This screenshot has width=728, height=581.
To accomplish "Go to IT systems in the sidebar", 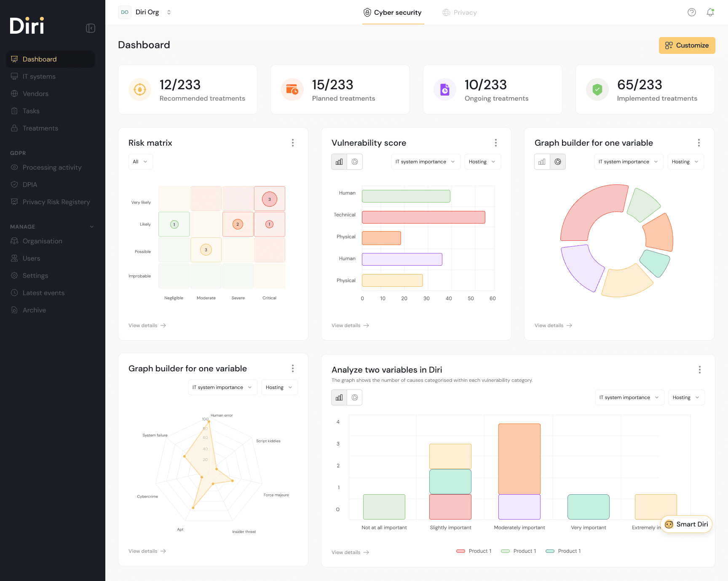I will [x=39, y=76].
